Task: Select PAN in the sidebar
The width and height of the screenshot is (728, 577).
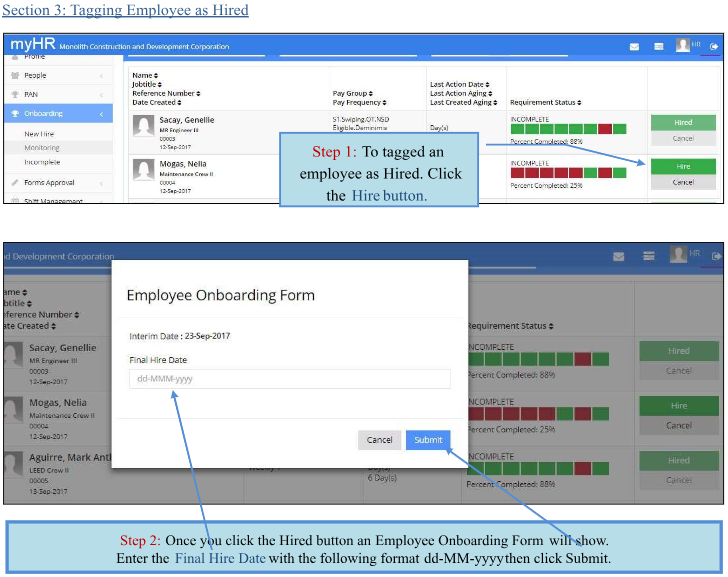Action: 31,94
